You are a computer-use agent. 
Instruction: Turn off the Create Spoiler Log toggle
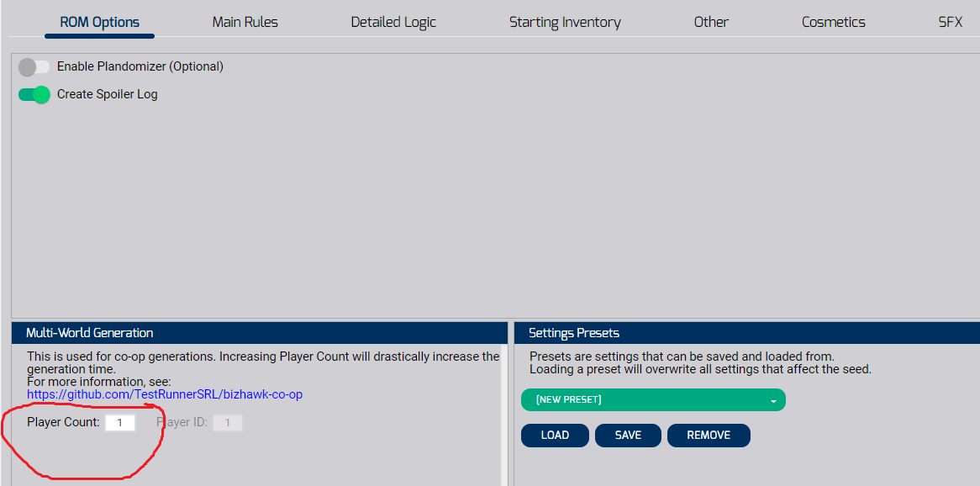34,94
